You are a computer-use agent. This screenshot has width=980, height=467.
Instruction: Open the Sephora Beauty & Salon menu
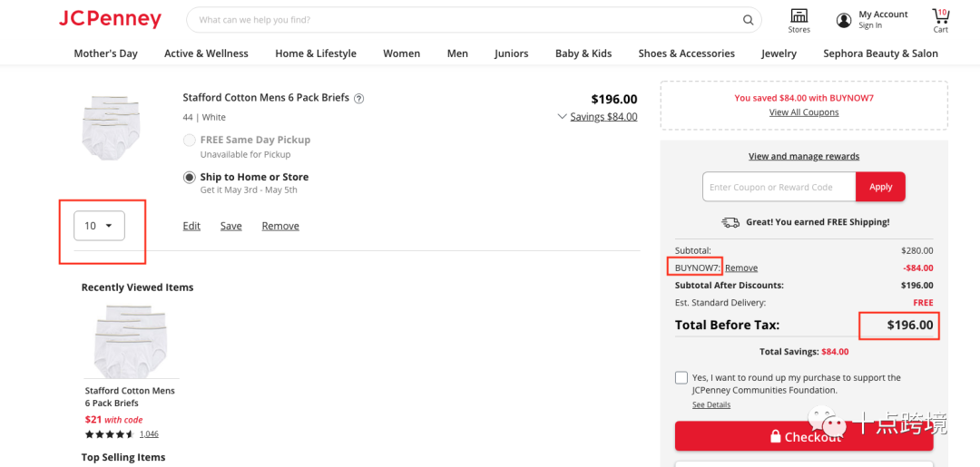coord(880,54)
